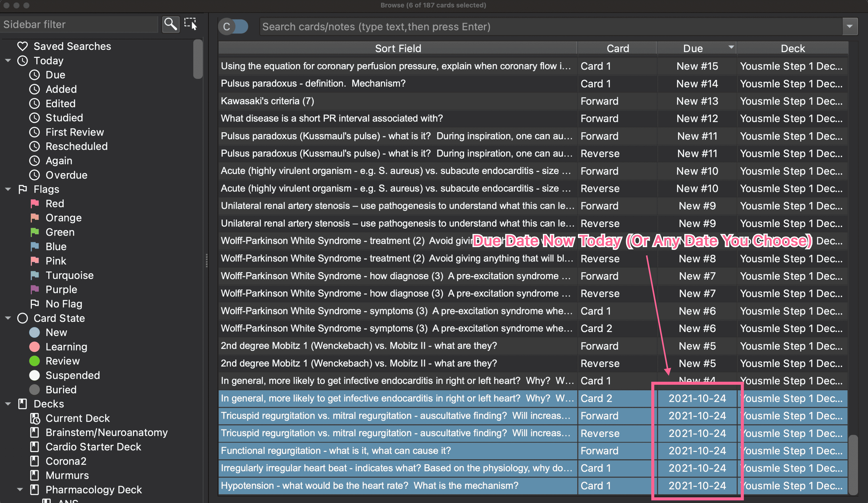868x503 pixels.
Task: Select the Turquoise flag filter
Action: pos(69,275)
